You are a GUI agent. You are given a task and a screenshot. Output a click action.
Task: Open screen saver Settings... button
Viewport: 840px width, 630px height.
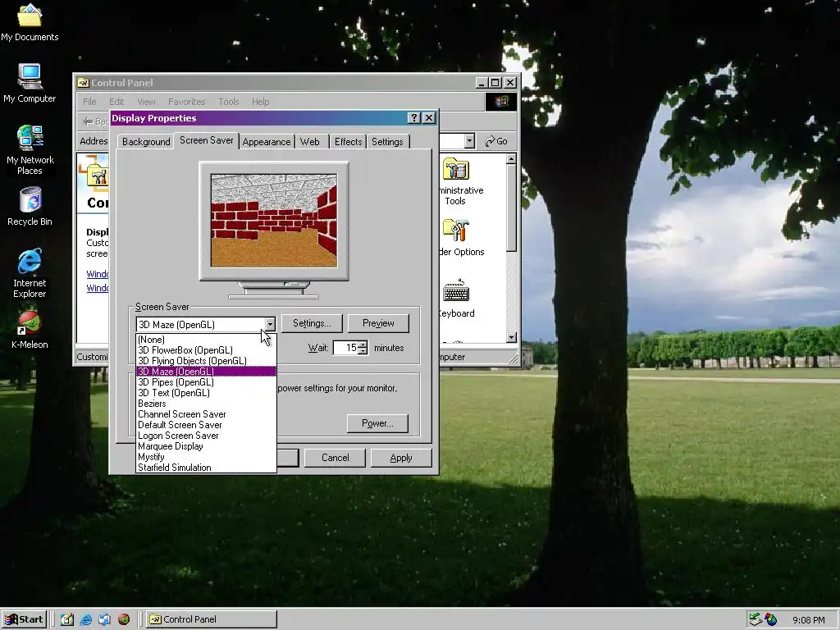pos(312,323)
